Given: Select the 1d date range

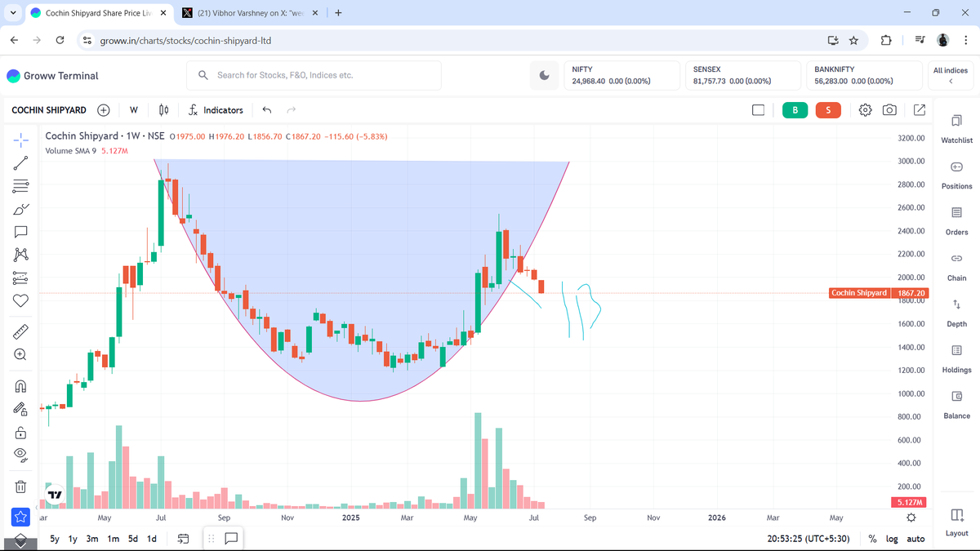Looking at the screenshot, I should click(152, 539).
